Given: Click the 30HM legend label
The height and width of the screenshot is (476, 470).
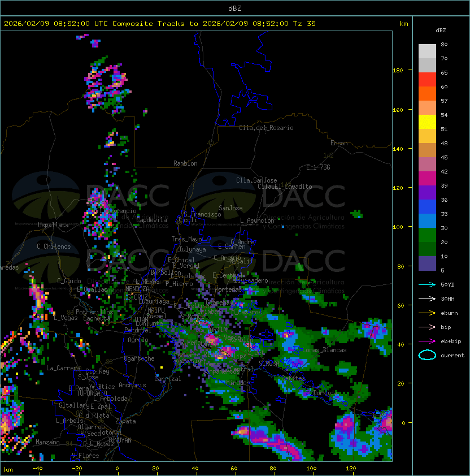Looking at the screenshot, I should click(x=447, y=298).
